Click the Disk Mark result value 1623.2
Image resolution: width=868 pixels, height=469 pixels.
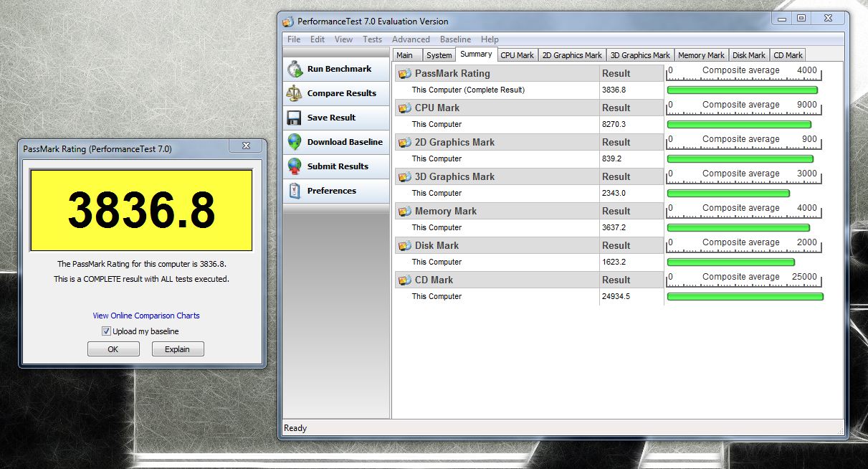pos(614,262)
